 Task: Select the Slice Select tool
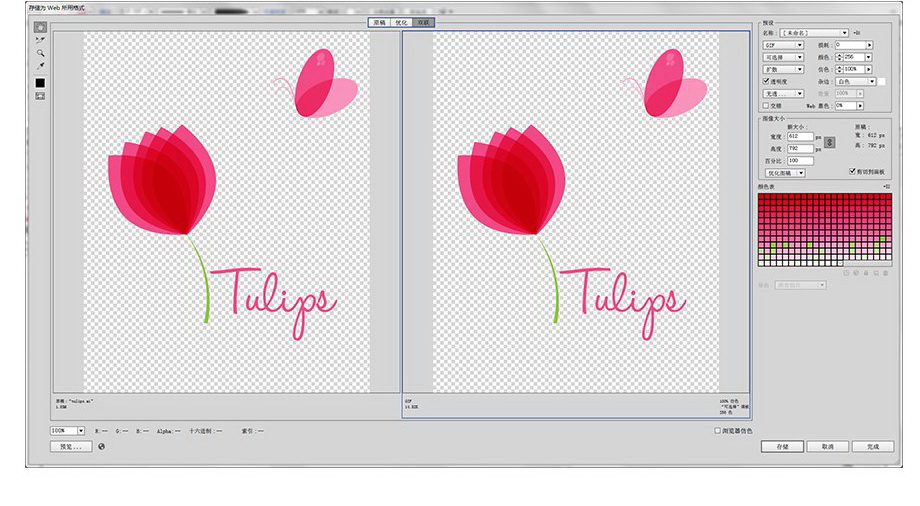(x=40, y=40)
